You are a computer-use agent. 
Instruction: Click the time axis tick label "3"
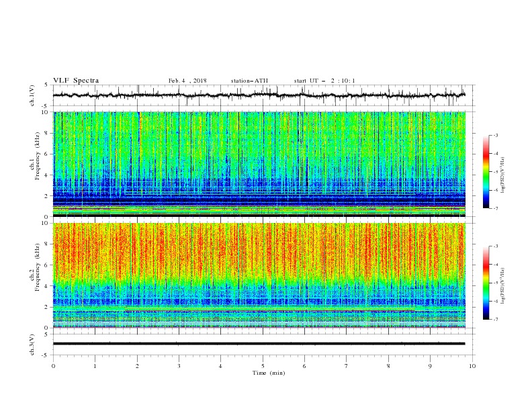point(179,366)
